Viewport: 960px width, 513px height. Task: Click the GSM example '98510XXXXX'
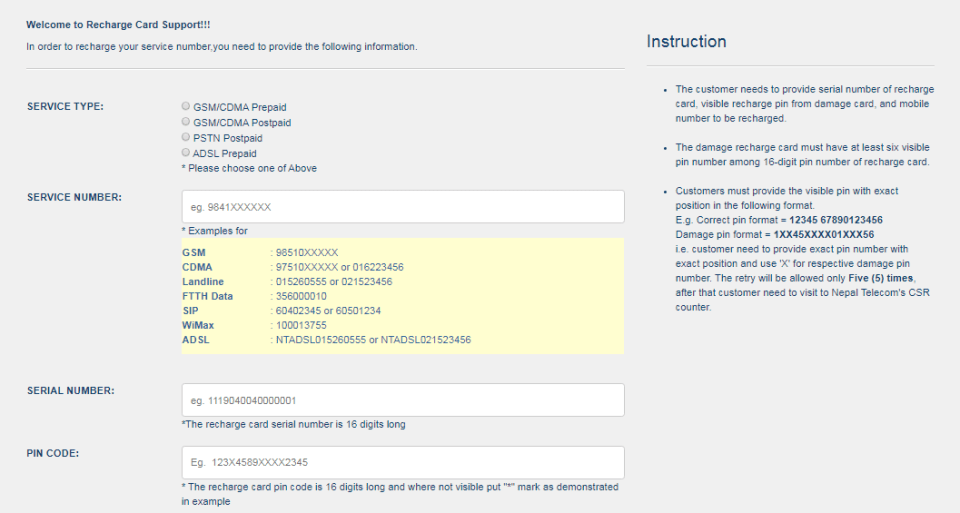click(307, 253)
